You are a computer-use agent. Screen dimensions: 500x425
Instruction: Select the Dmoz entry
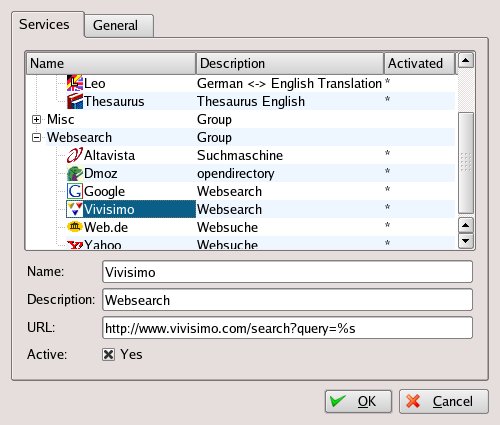coord(101,173)
